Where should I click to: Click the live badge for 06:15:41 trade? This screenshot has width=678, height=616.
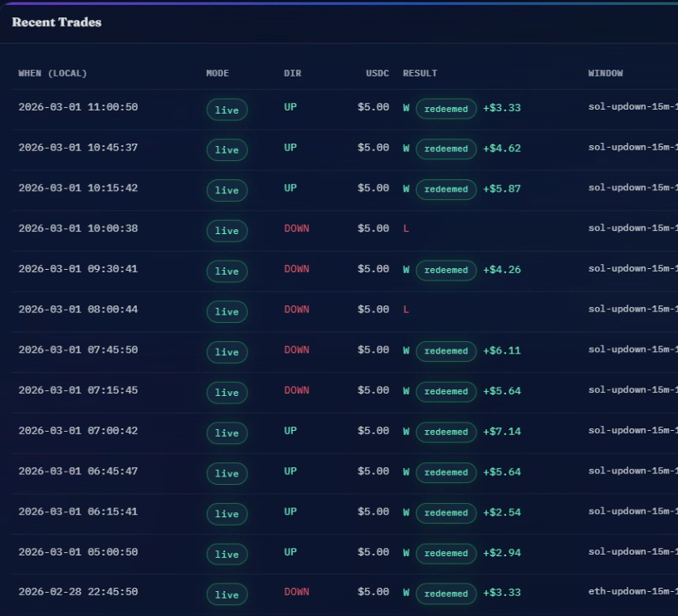click(227, 514)
